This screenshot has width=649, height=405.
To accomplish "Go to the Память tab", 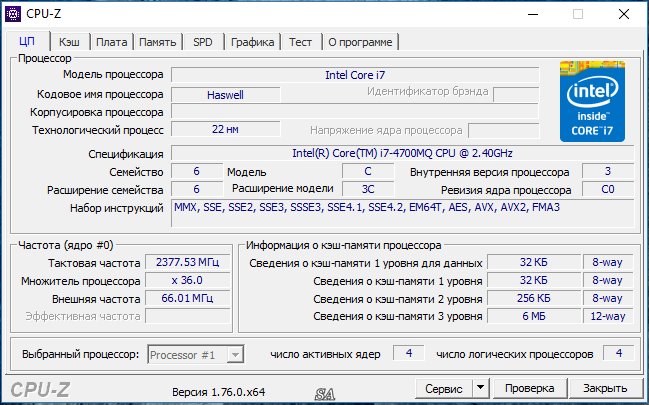I will coord(158,42).
